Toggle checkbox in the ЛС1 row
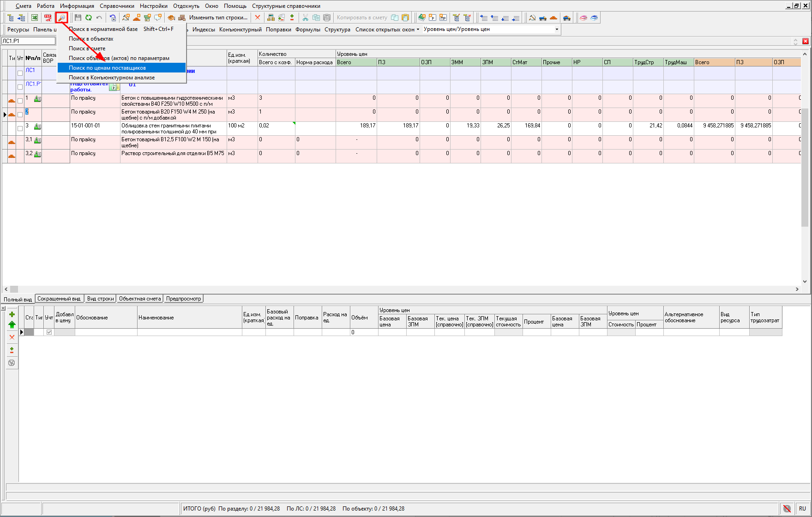The width and height of the screenshot is (812, 517). 20,73
